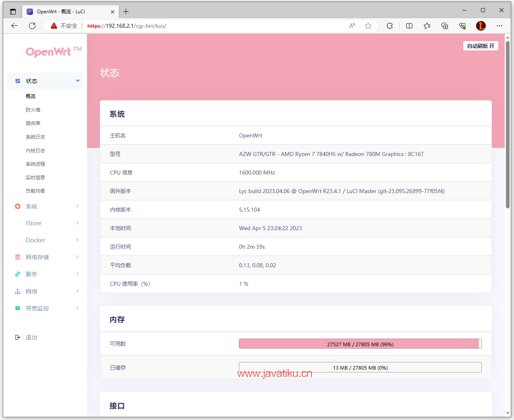
Task: Click the browser address bar URL
Action: (126, 26)
